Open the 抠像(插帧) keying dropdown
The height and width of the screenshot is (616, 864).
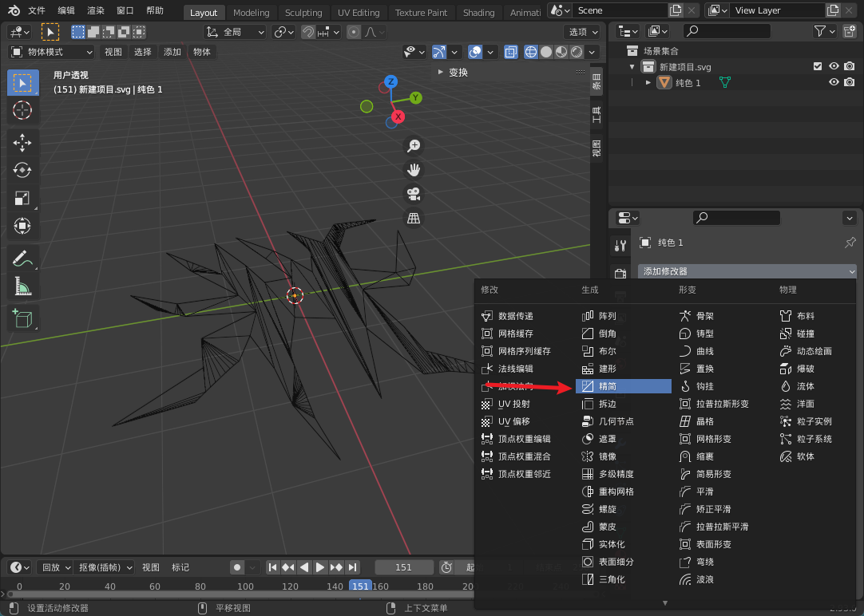104,567
